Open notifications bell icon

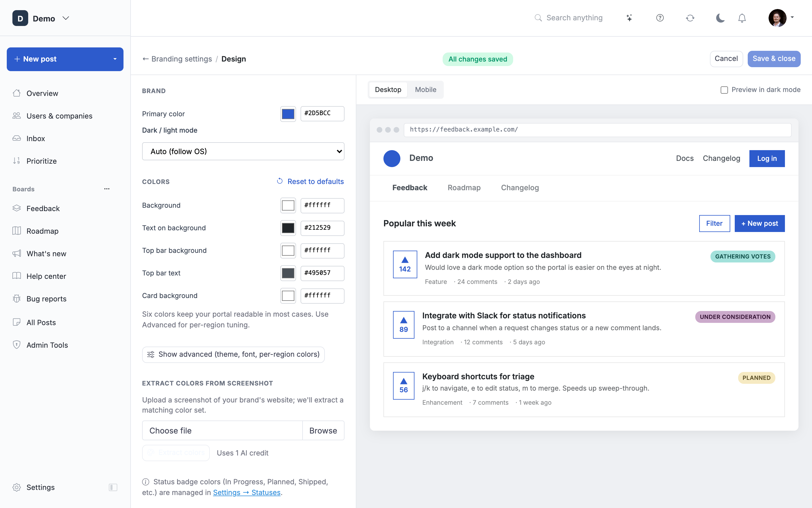point(742,18)
